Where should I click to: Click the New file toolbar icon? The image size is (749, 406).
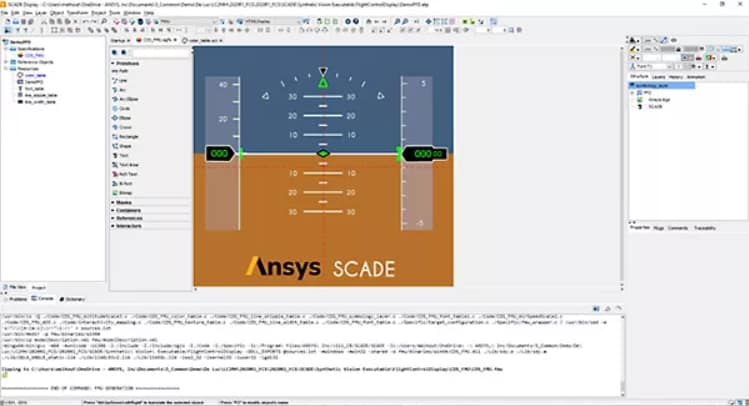click(x=8, y=21)
